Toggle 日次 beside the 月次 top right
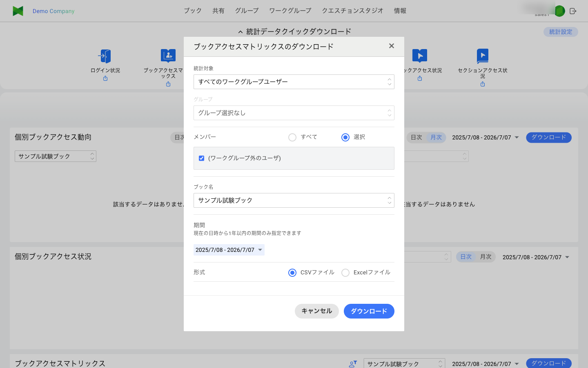Image resolution: width=588 pixels, height=368 pixels. [416, 137]
